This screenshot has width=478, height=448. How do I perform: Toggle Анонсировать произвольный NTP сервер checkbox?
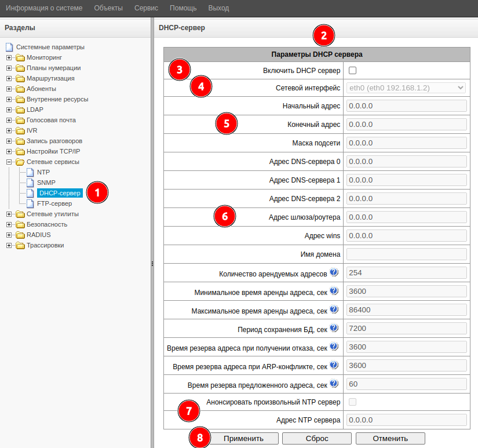pyautogui.click(x=352, y=402)
